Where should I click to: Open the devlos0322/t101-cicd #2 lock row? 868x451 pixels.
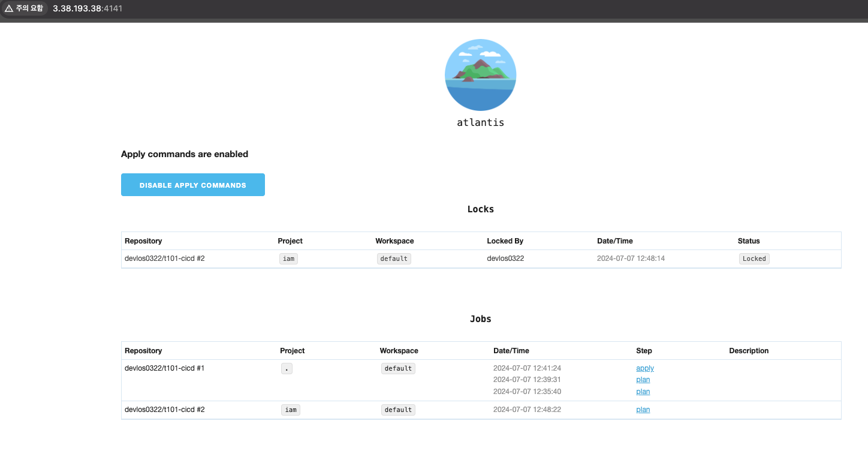(481, 258)
